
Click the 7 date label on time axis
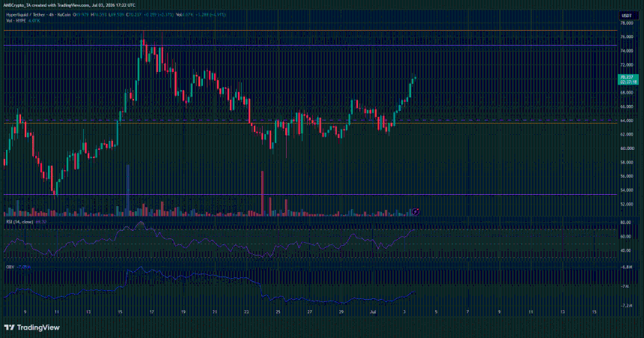[468, 313]
